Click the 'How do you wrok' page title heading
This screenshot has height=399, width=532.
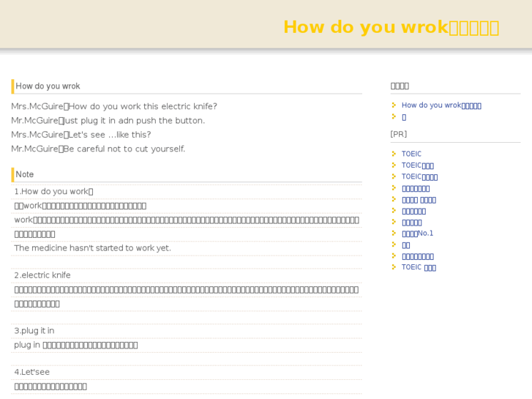coord(391,27)
